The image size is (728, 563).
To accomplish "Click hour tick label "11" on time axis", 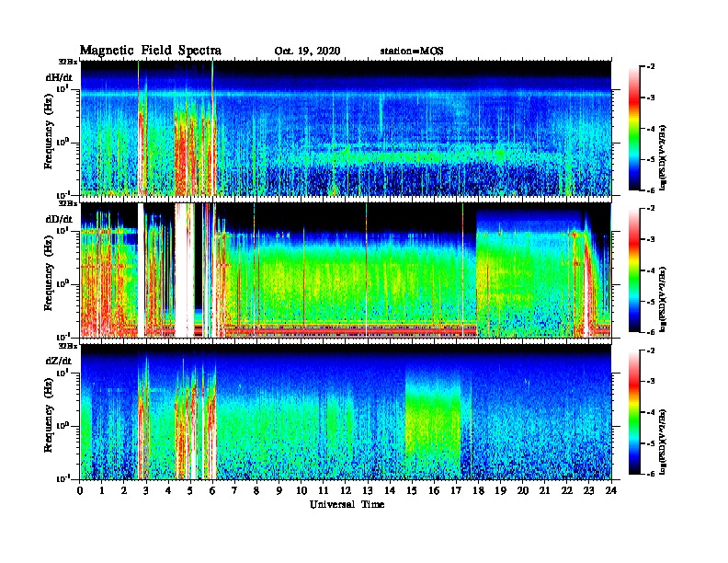I will [x=324, y=490].
